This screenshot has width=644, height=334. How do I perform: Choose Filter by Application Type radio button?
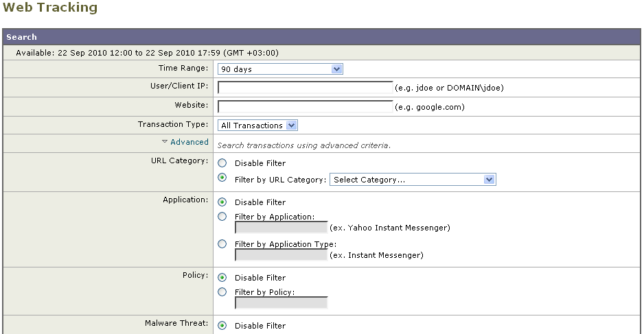point(222,243)
